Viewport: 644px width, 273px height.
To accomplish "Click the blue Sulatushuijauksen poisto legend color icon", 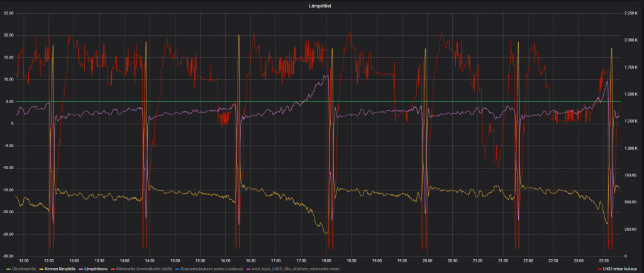I will coord(177,269).
